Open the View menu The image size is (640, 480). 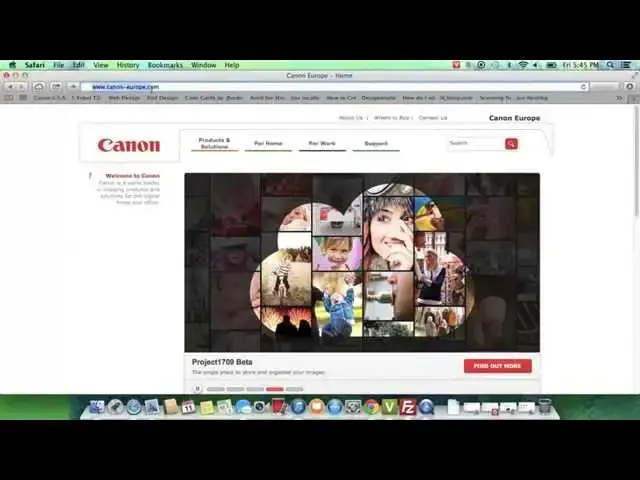tap(101, 65)
